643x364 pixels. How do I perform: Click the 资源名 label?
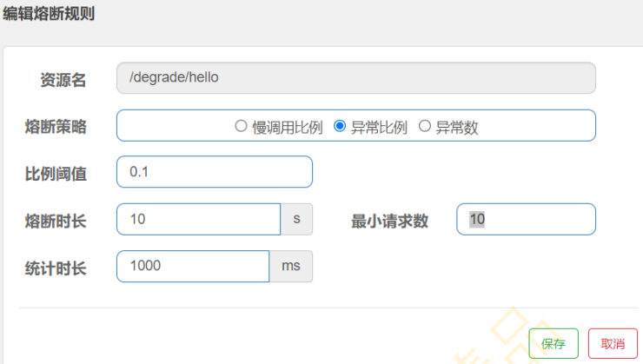point(63,80)
